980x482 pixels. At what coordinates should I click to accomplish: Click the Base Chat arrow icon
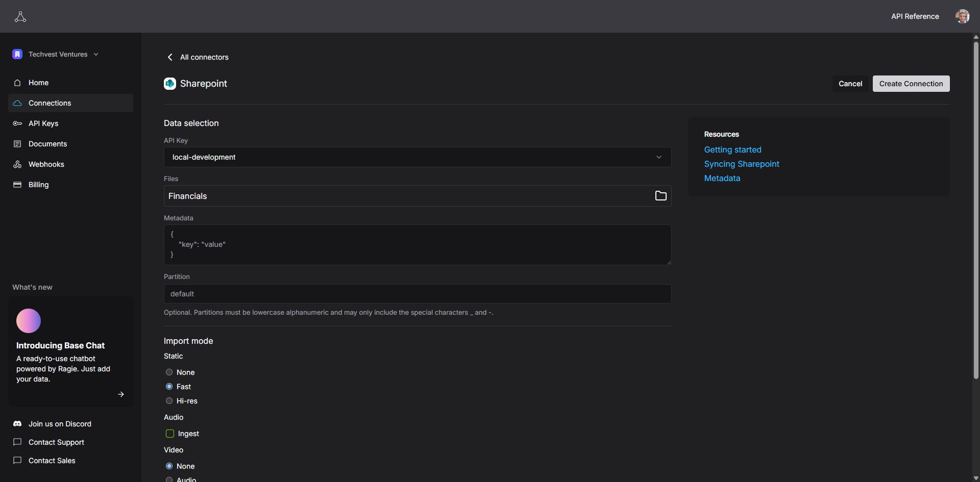click(121, 394)
